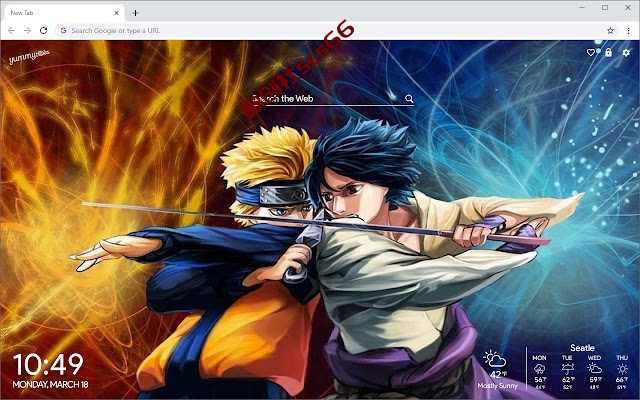640x400 pixels.
Task: Click the Mostly Sunny weather icon
Action: [495, 359]
